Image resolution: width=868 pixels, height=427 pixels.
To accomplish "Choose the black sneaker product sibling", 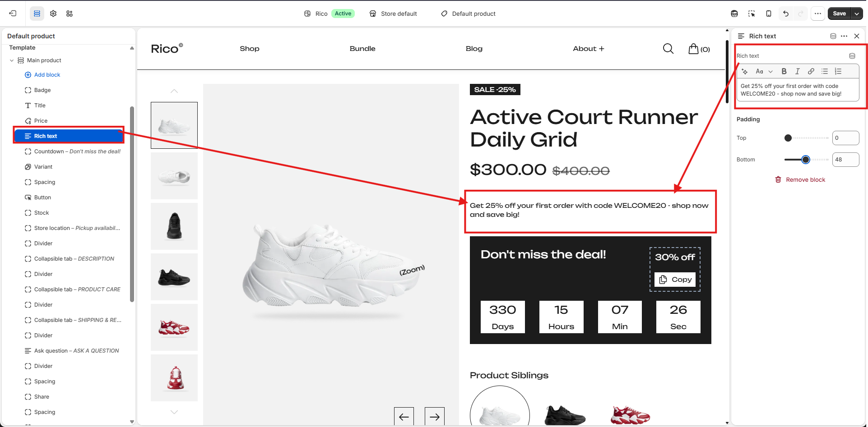I will pyautogui.click(x=565, y=414).
